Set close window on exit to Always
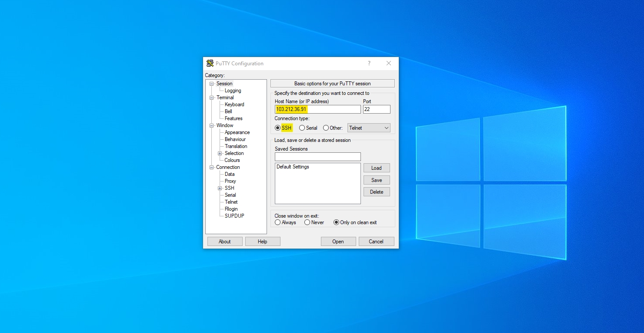Image resolution: width=644 pixels, height=333 pixels. (x=278, y=222)
